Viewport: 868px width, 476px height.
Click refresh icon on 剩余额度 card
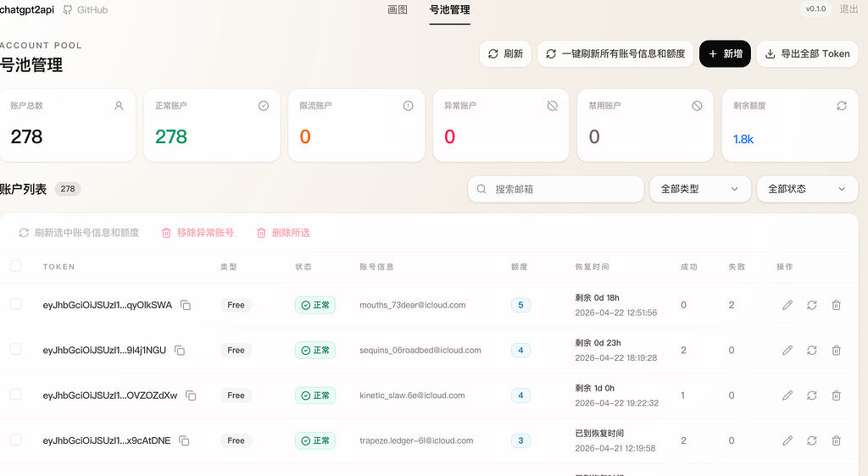tap(842, 106)
